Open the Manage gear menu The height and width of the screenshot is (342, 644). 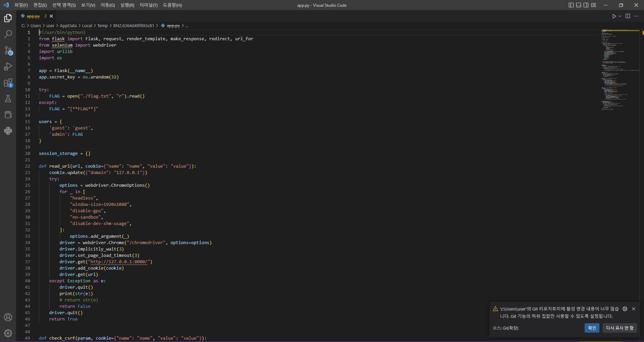(8, 333)
